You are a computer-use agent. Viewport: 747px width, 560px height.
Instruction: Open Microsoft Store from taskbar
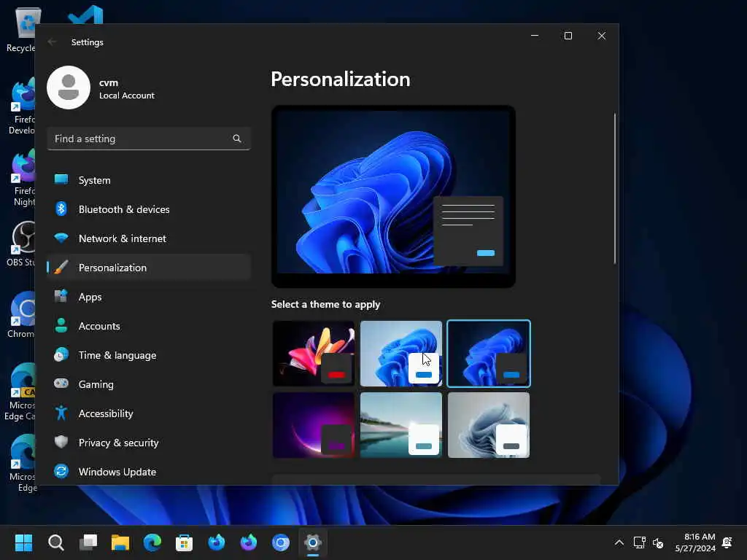(185, 542)
